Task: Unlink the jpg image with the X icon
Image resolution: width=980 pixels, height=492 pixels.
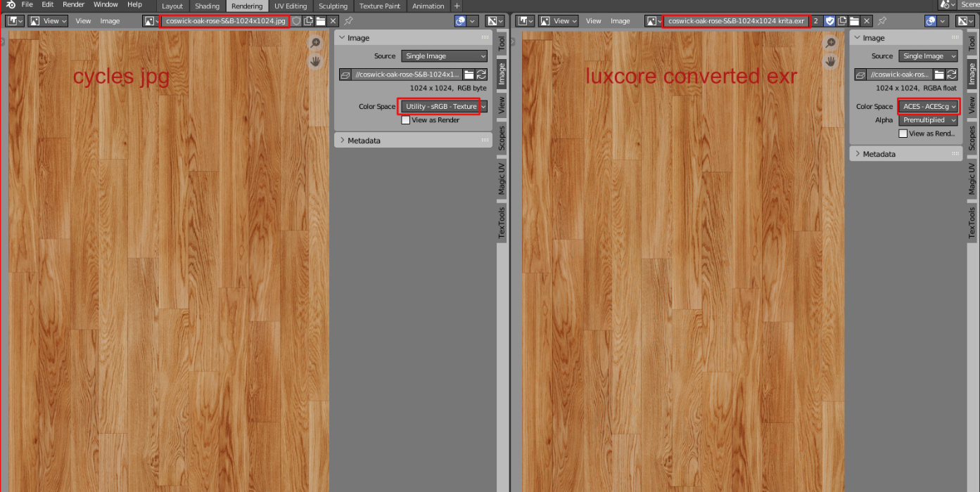Action: (x=333, y=21)
